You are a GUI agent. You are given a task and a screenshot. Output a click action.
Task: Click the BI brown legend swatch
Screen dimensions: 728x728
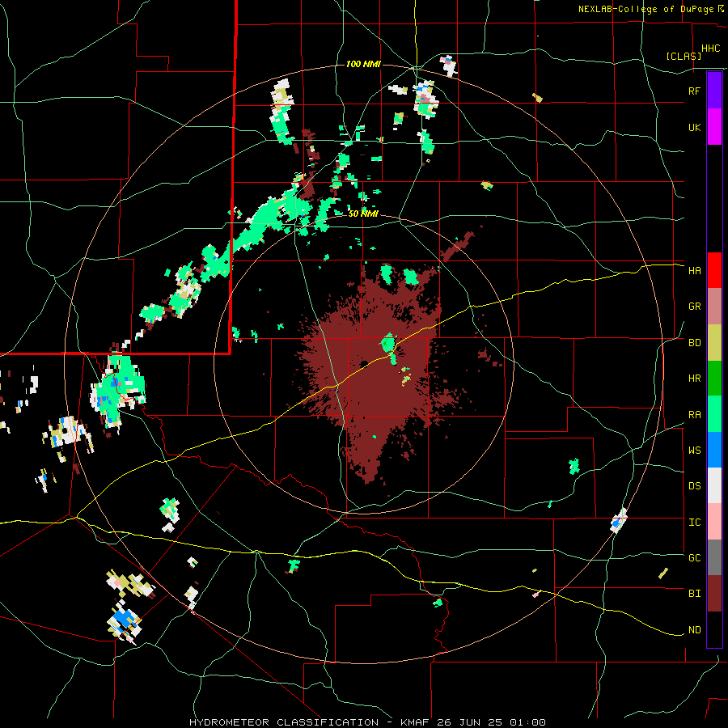tap(714, 594)
